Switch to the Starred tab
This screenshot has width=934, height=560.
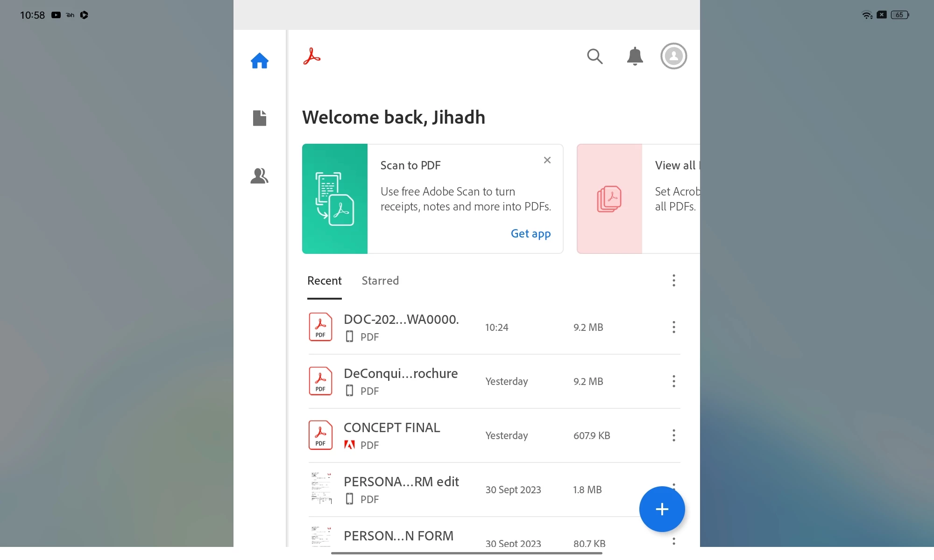[380, 280]
